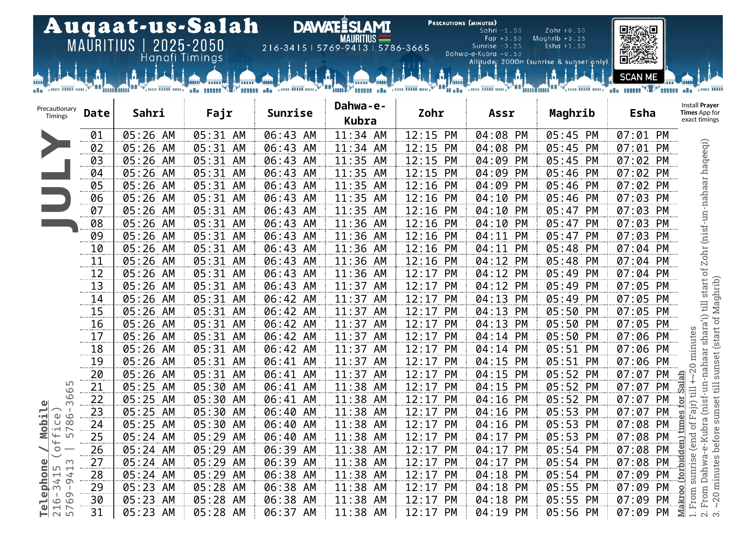Select the Sahri column header
756x535 pixels.
pos(149,113)
